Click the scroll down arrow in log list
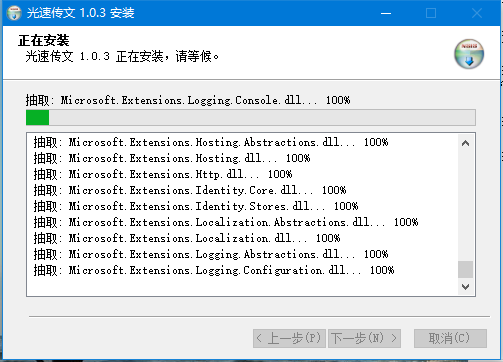 465,287
